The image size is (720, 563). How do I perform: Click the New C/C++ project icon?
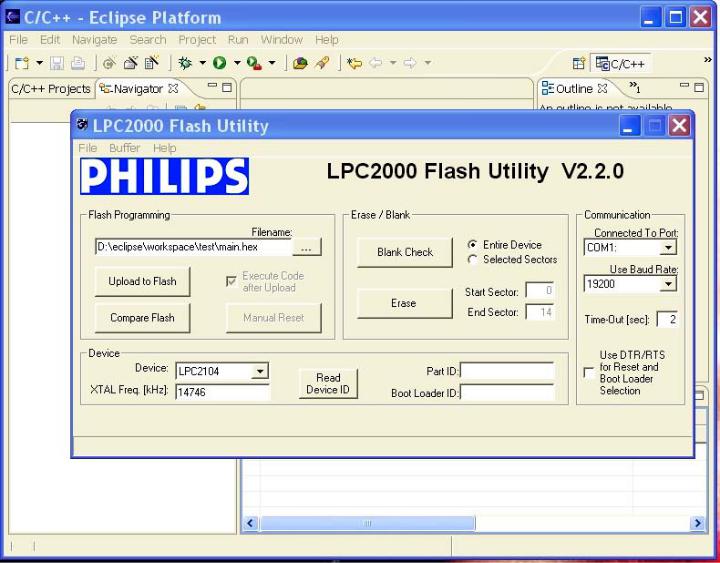coord(109,63)
